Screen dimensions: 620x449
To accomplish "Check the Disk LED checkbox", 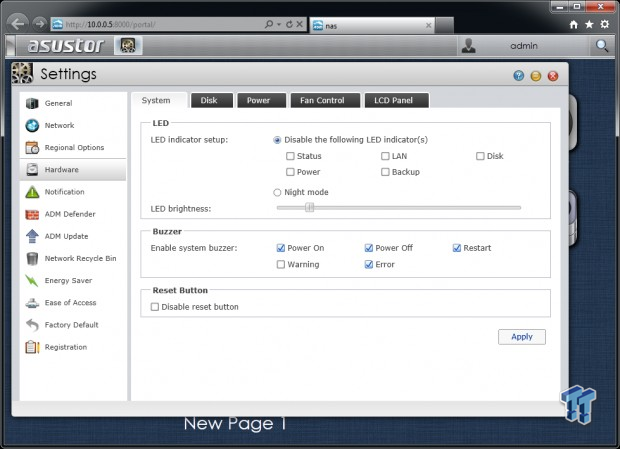I will coord(480,156).
